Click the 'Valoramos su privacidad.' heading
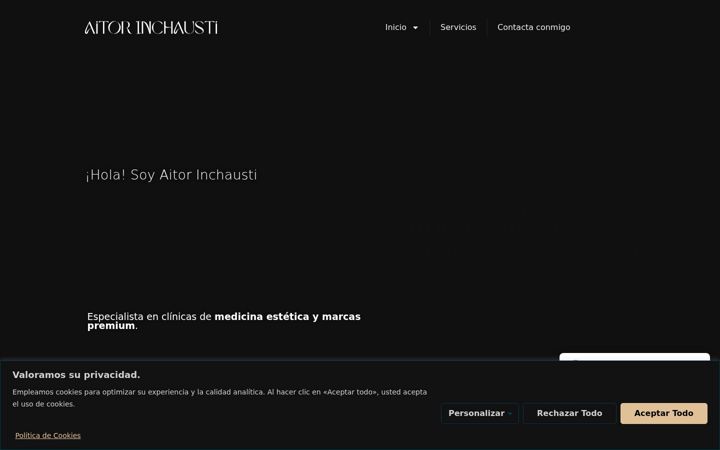Image resolution: width=720 pixels, height=450 pixels. (76, 375)
